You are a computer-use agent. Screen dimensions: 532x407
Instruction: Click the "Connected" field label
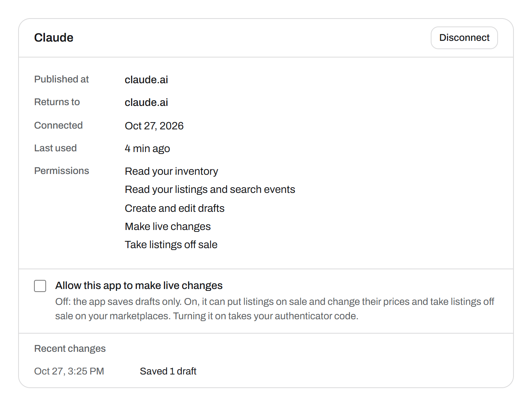59,126
